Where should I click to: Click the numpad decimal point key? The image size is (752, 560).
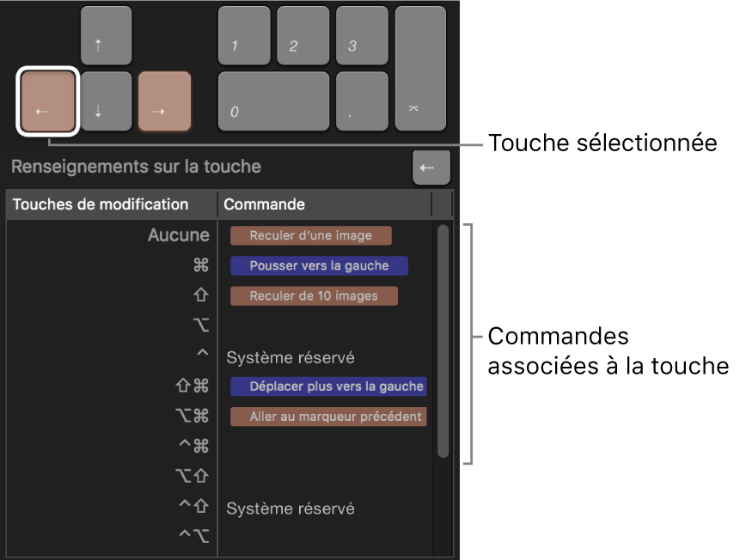tap(362, 101)
